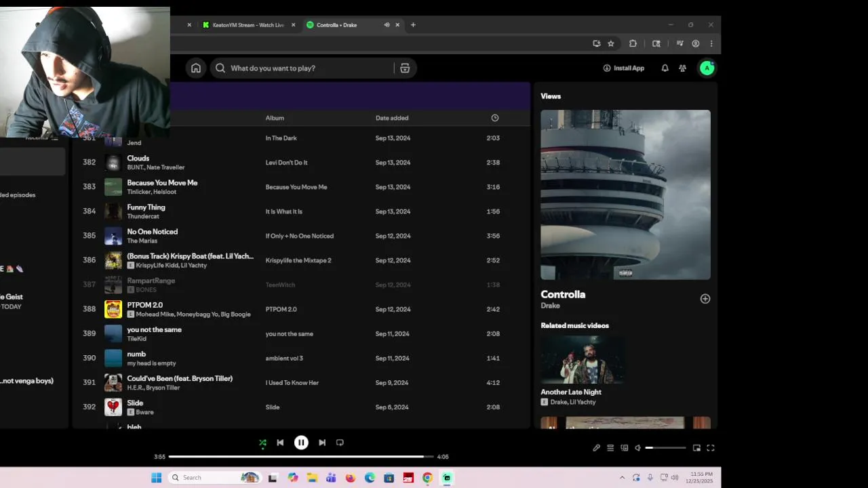Open the mini player
Image resolution: width=868 pixels, height=488 pixels.
(696, 448)
